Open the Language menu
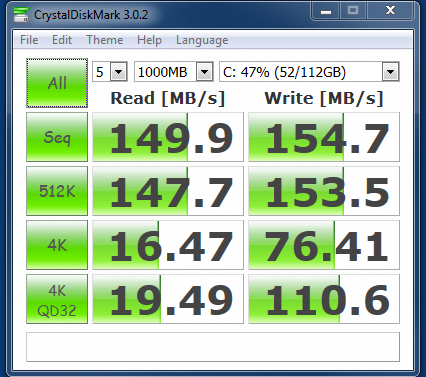This screenshot has height=377, width=426. (202, 40)
